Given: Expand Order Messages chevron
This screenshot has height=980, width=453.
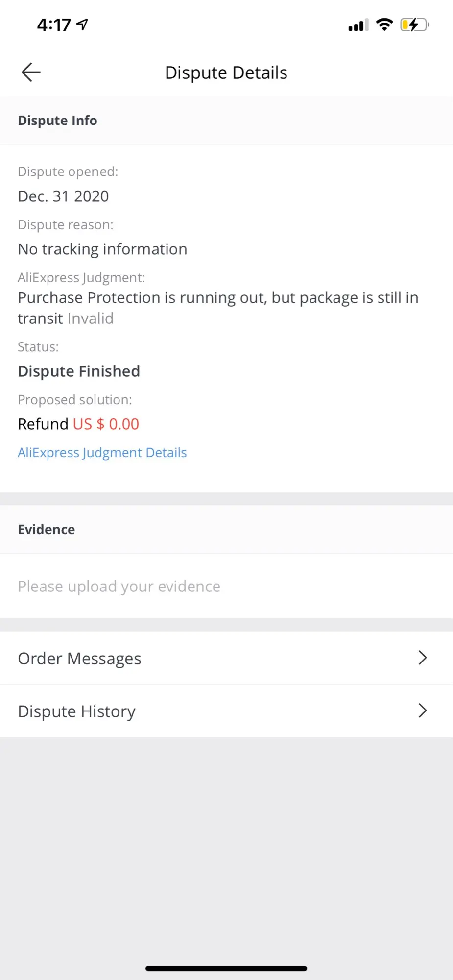Looking at the screenshot, I should (423, 658).
